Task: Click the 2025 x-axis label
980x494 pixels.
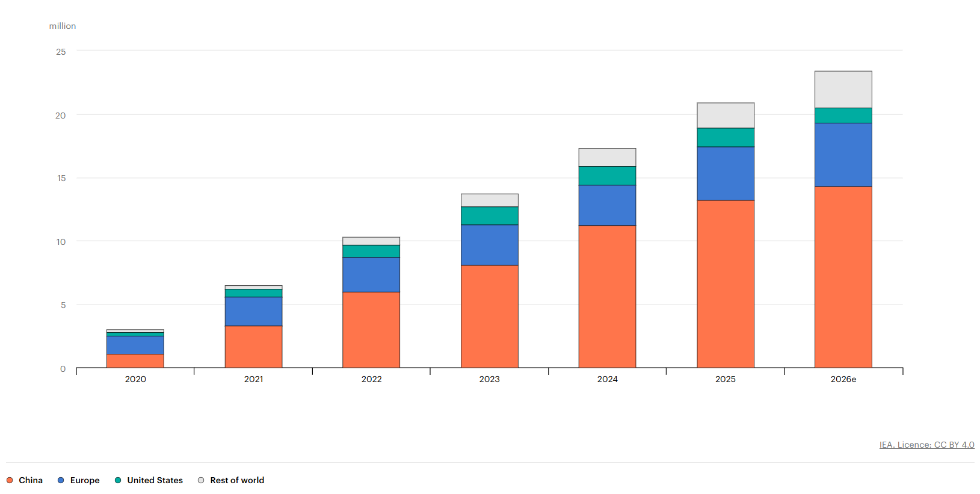Action: tap(726, 379)
